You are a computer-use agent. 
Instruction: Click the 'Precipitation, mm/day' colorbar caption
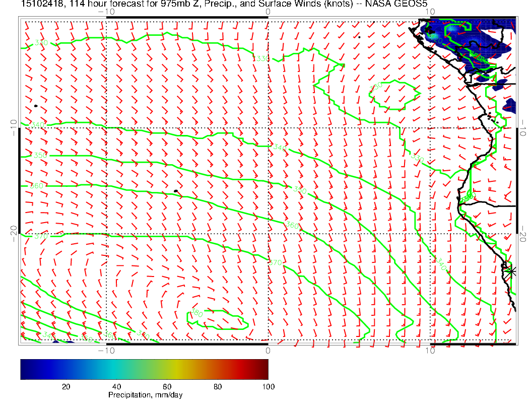point(145,395)
